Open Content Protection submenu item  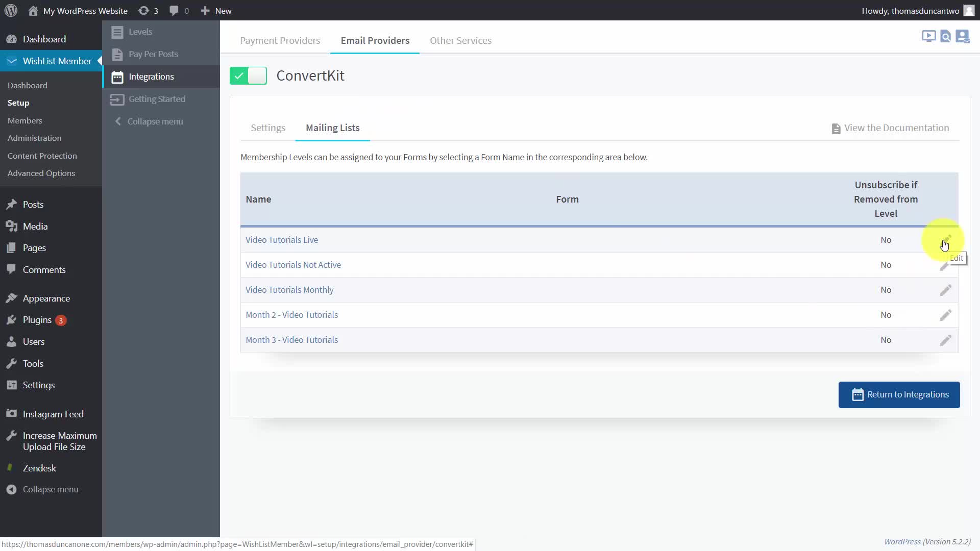pos(42,156)
